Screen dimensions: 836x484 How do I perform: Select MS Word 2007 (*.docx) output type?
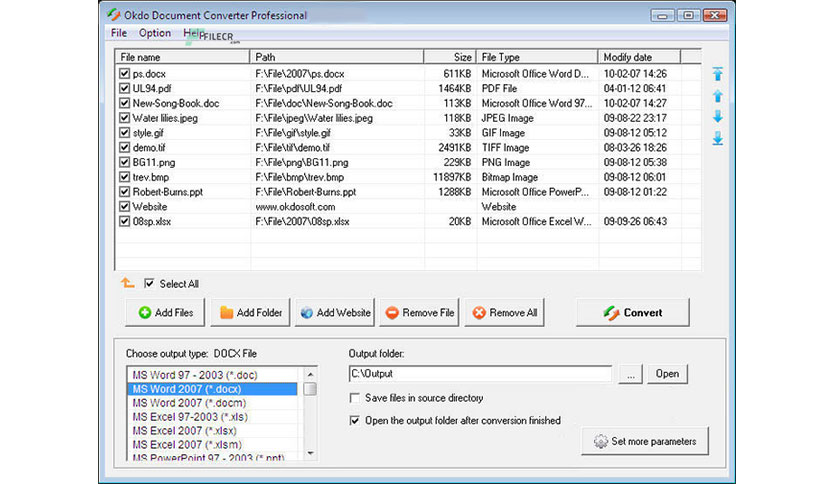point(212,389)
